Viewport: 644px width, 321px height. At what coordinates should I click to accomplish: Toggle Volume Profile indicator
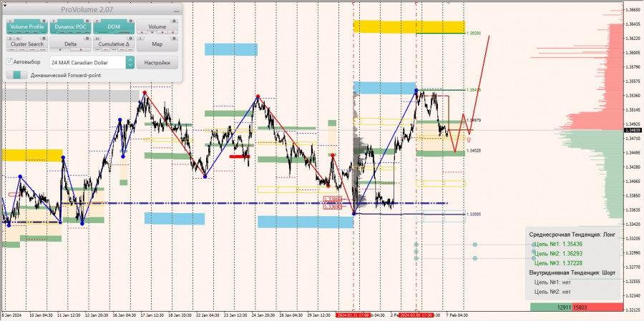pos(27,26)
